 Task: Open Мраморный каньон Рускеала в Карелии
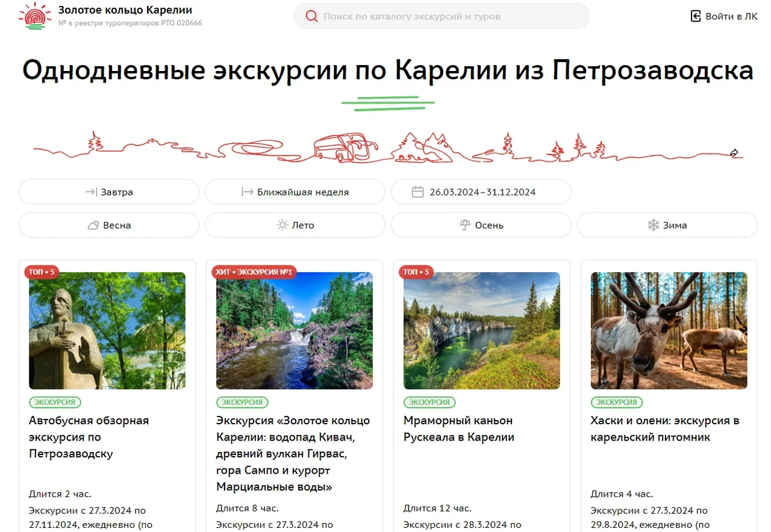[459, 428]
